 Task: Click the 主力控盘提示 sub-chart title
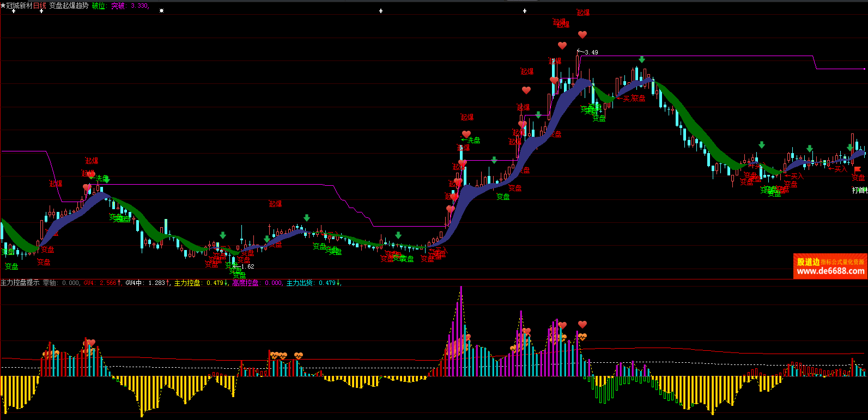(x=20, y=283)
